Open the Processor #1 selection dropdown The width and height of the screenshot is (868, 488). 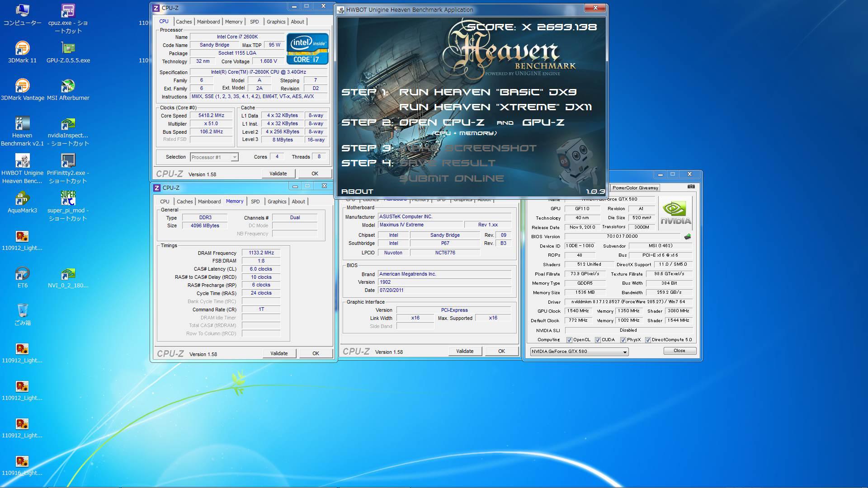point(214,157)
